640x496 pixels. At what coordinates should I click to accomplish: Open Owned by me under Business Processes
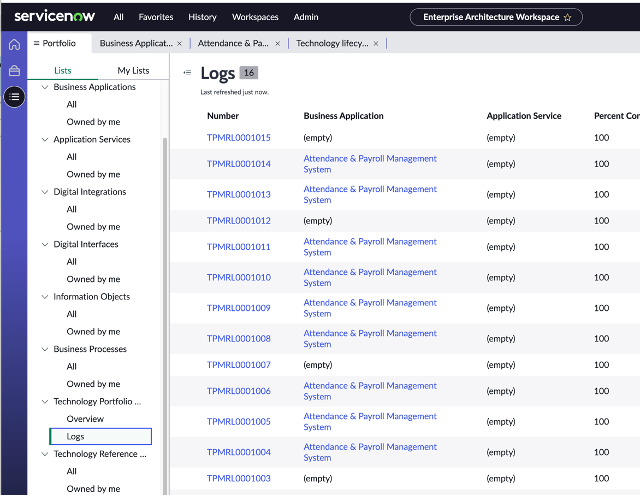pyautogui.click(x=93, y=384)
